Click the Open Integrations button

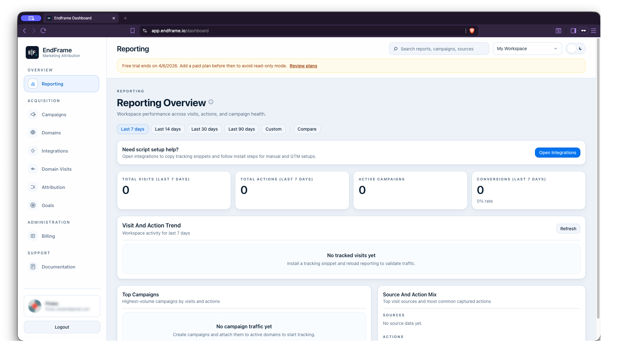pos(557,153)
